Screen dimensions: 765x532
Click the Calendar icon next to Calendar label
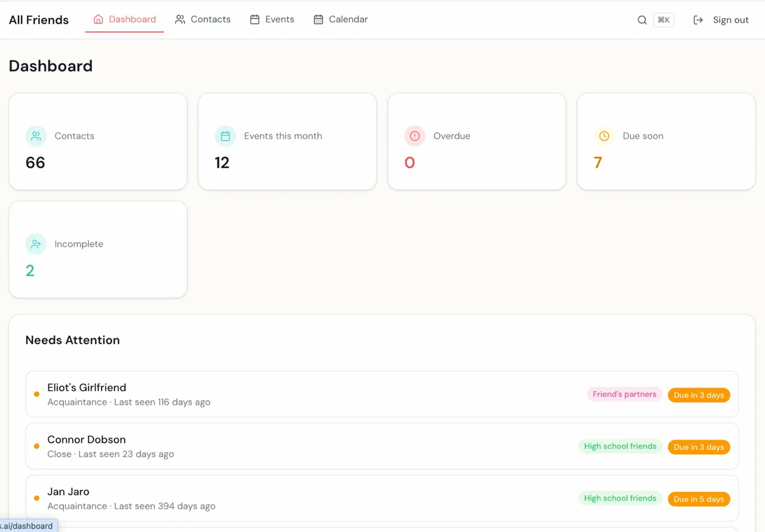(x=318, y=19)
